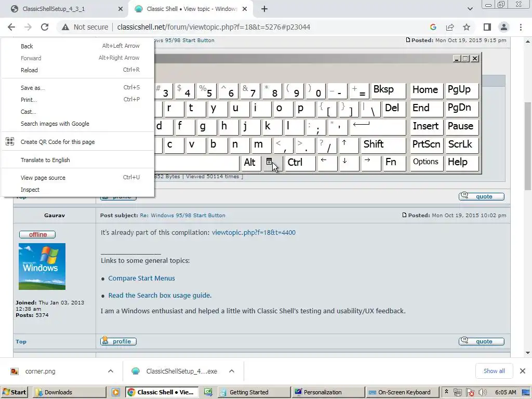Click the volume speaker tray icon
The width and height of the screenshot is (532, 399).
click(x=482, y=393)
